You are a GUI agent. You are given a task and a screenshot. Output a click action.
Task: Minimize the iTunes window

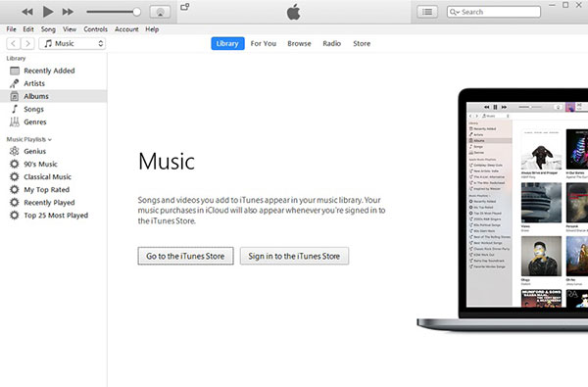coord(552,5)
